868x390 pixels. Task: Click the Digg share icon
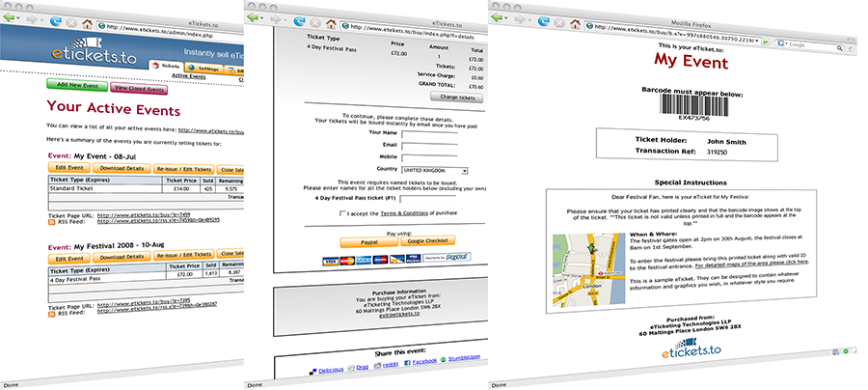click(x=350, y=367)
